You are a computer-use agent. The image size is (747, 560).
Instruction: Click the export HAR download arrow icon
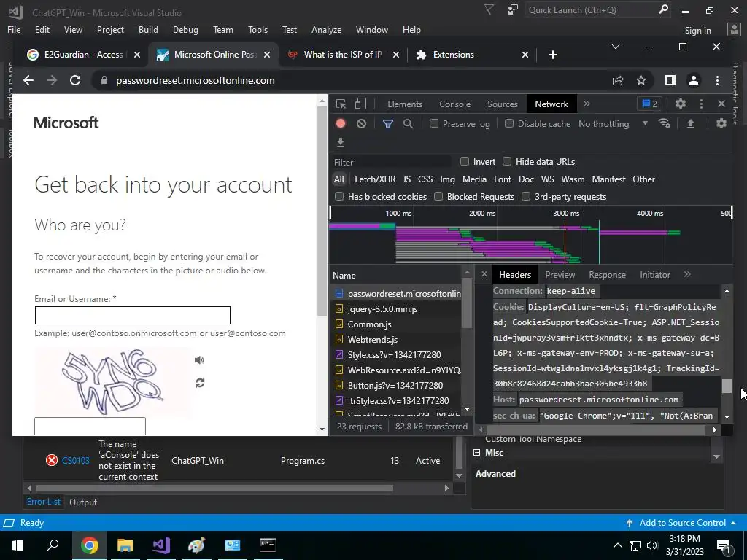coord(340,142)
